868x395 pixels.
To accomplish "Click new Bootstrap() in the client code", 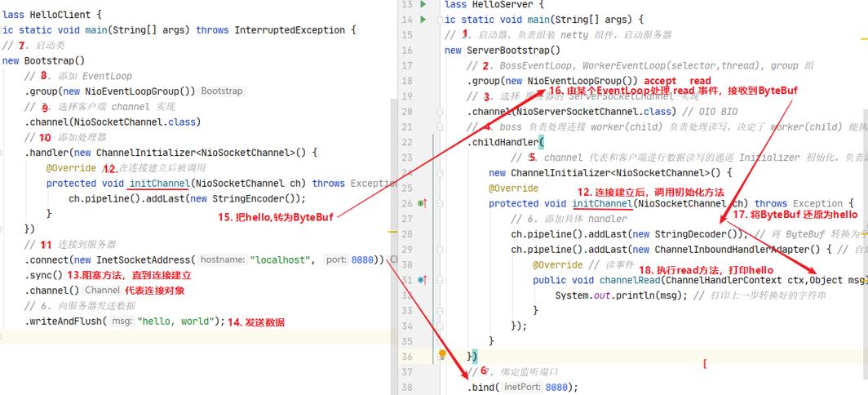I will tap(43, 60).
